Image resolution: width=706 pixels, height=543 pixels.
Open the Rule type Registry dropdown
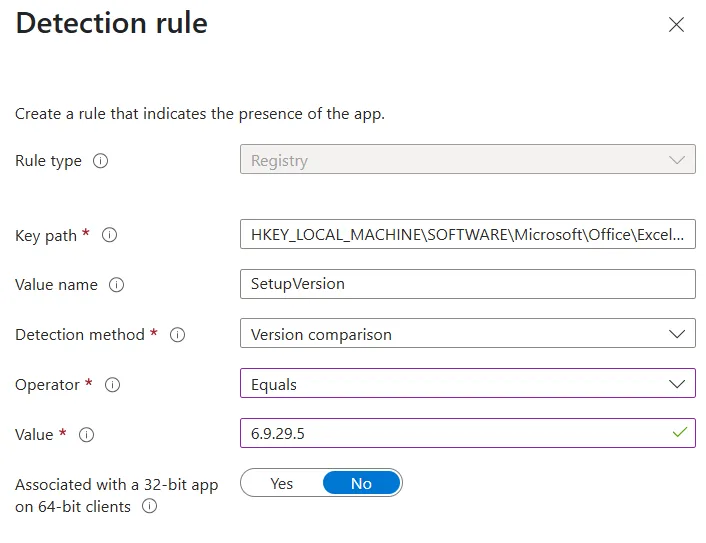pos(468,159)
